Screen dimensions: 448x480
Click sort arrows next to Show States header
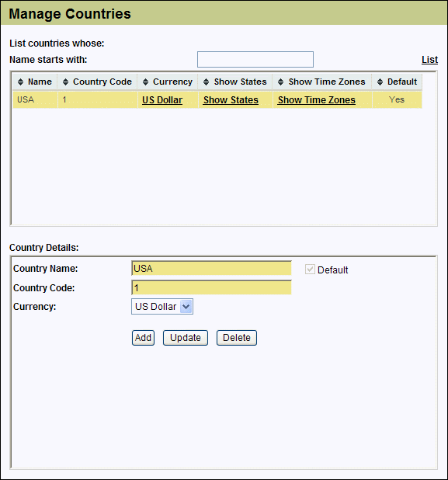click(x=207, y=82)
